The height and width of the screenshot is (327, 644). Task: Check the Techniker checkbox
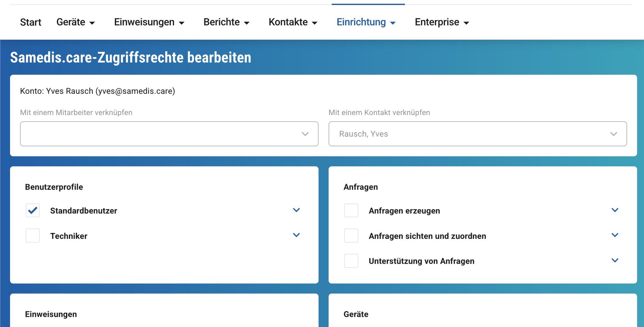click(x=33, y=236)
